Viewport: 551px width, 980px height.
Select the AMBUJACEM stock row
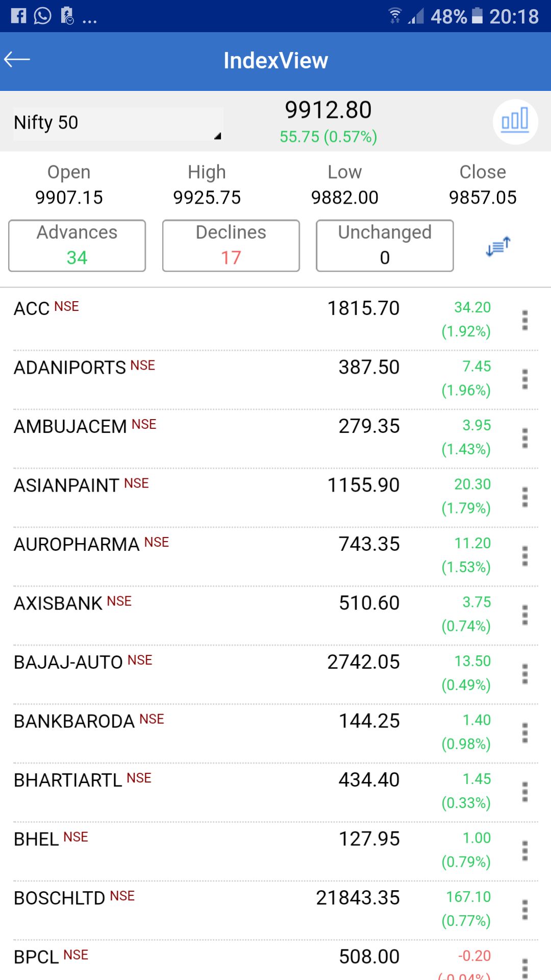coord(204,438)
